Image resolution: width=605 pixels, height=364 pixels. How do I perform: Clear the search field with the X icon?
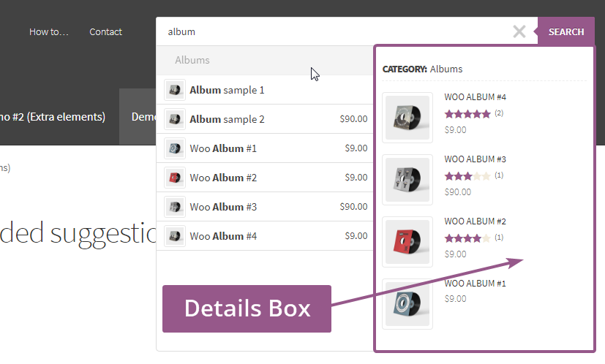click(519, 31)
